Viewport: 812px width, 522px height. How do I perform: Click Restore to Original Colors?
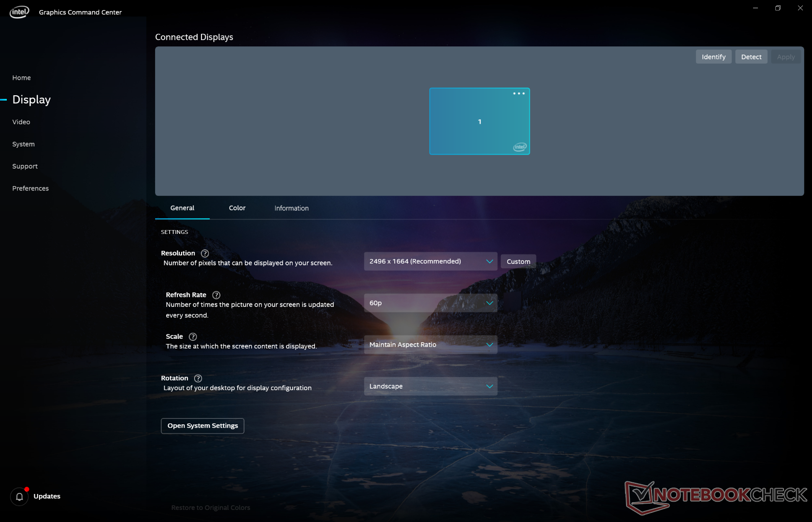point(211,507)
